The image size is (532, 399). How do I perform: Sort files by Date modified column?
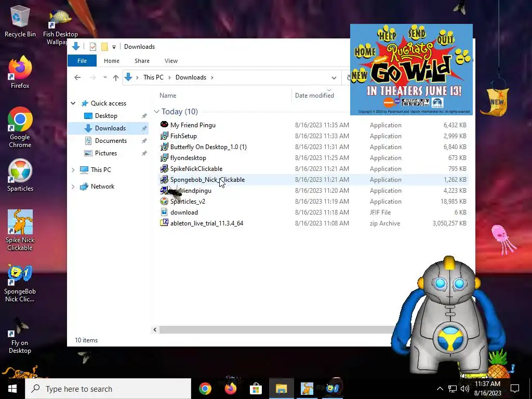click(x=314, y=96)
